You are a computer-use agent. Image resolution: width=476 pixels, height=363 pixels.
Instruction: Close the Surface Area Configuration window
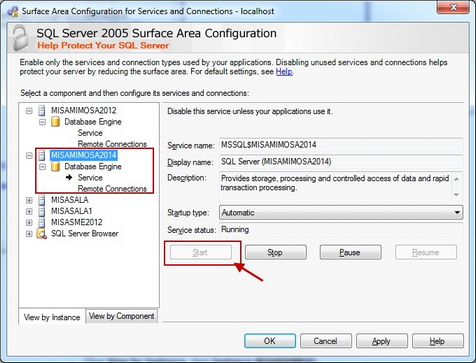coord(453,7)
